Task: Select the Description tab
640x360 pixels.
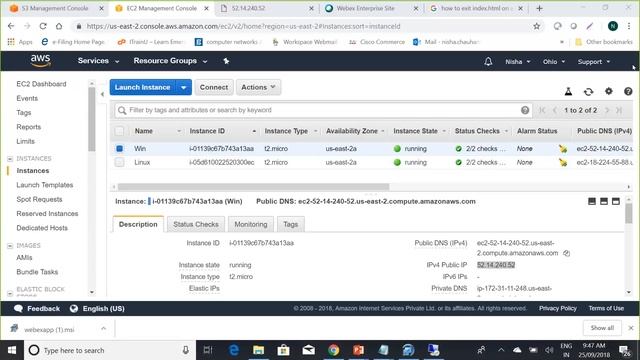Action: tap(138, 224)
